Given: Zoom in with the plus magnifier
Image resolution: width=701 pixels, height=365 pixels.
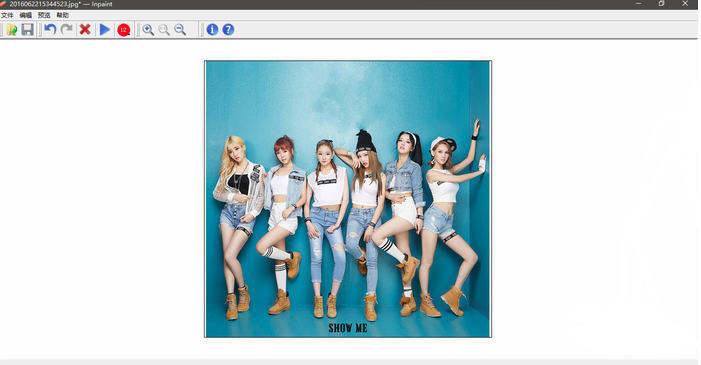Looking at the screenshot, I should tap(148, 30).
